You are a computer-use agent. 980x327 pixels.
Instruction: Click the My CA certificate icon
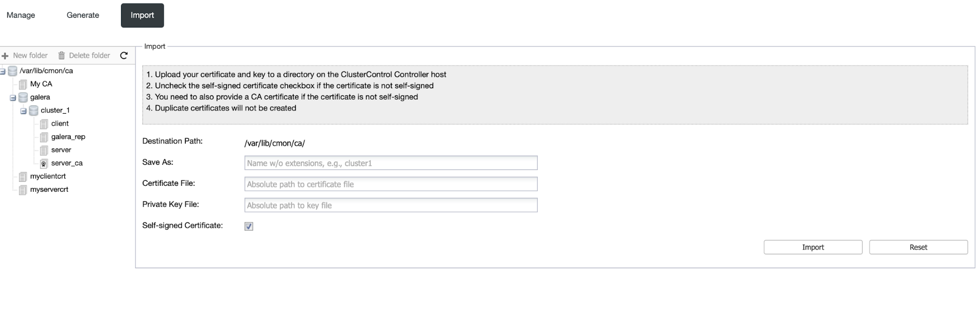tap(23, 84)
